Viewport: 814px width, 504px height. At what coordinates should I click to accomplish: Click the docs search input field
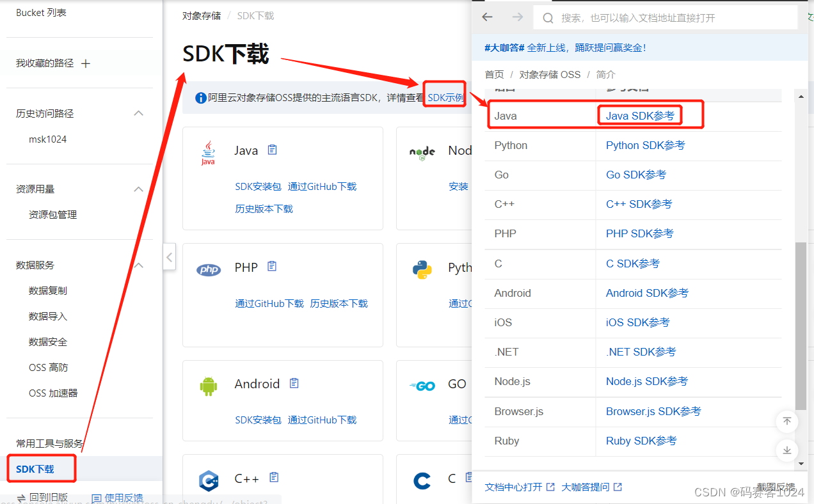pyautogui.click(x=666, y=18)
